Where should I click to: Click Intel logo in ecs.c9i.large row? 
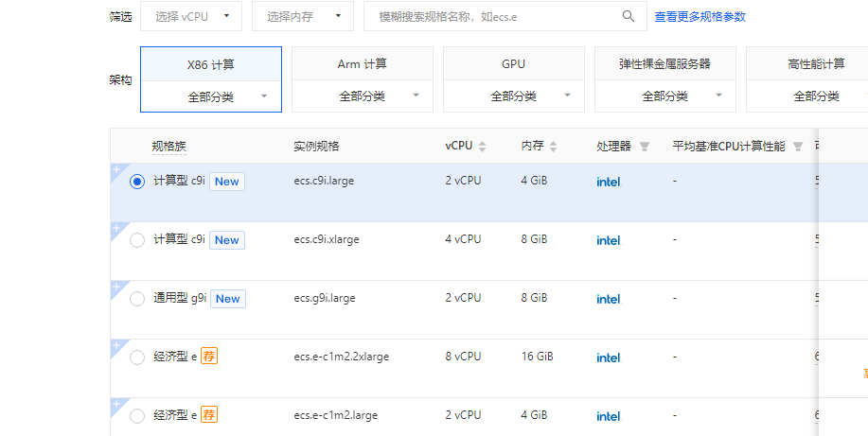[x=608, y=182]
